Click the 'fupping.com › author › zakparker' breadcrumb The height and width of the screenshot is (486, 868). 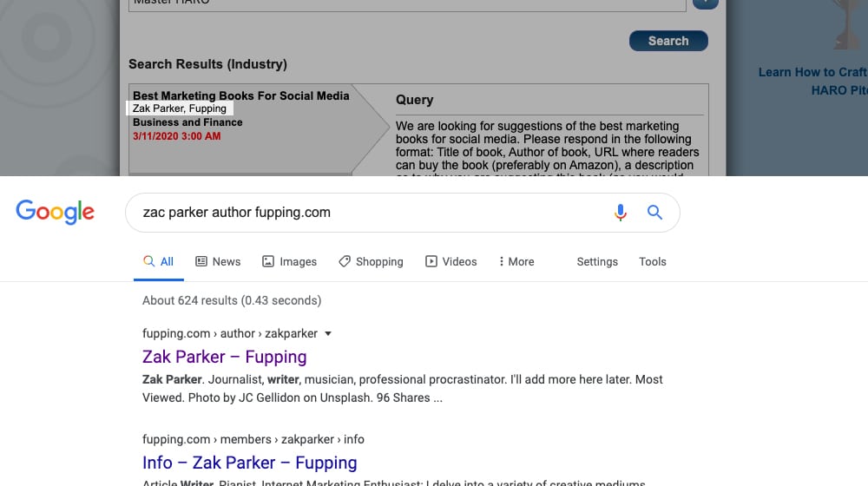click(230, 334)
